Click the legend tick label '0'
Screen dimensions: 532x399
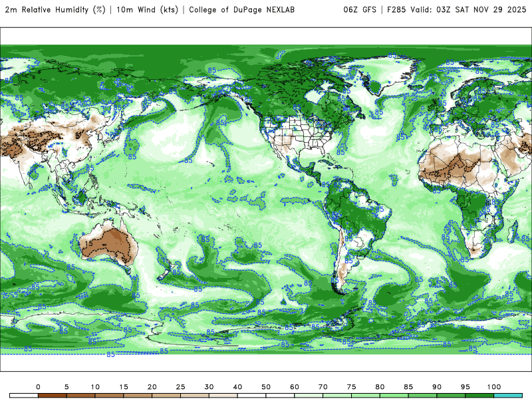click(x=38, y=387)
